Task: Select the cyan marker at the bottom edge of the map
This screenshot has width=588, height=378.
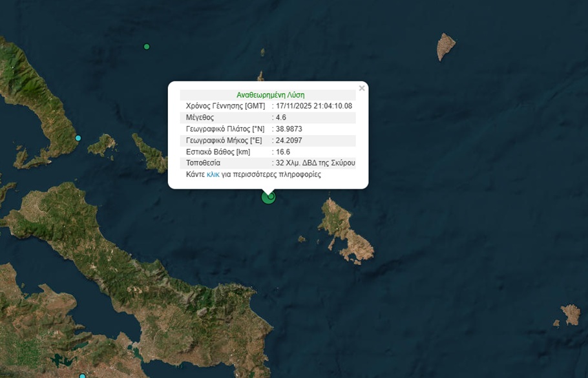Action: (82, 376)
